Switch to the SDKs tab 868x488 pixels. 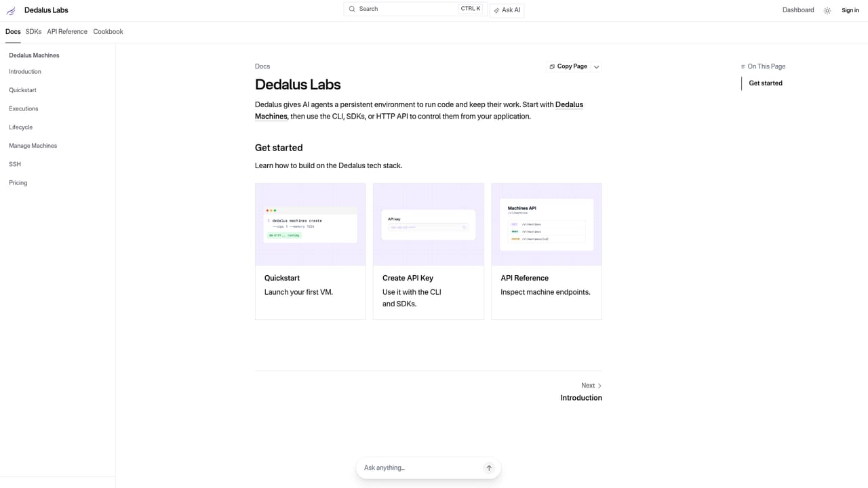[33, 32]
